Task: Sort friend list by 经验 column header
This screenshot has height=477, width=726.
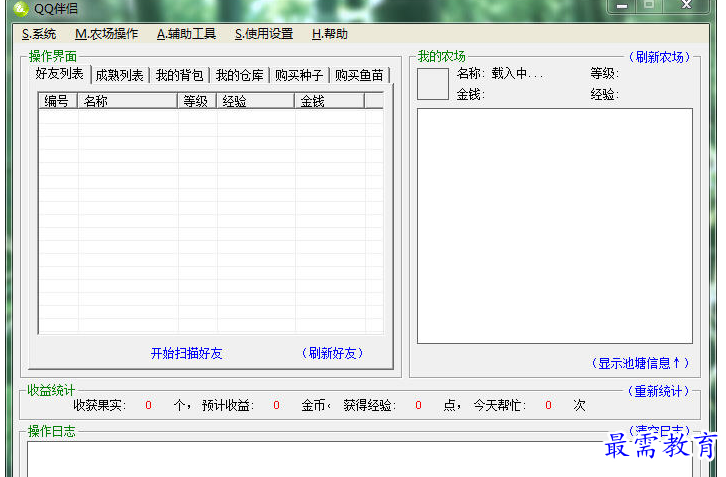Action: [x=255, y=101]
